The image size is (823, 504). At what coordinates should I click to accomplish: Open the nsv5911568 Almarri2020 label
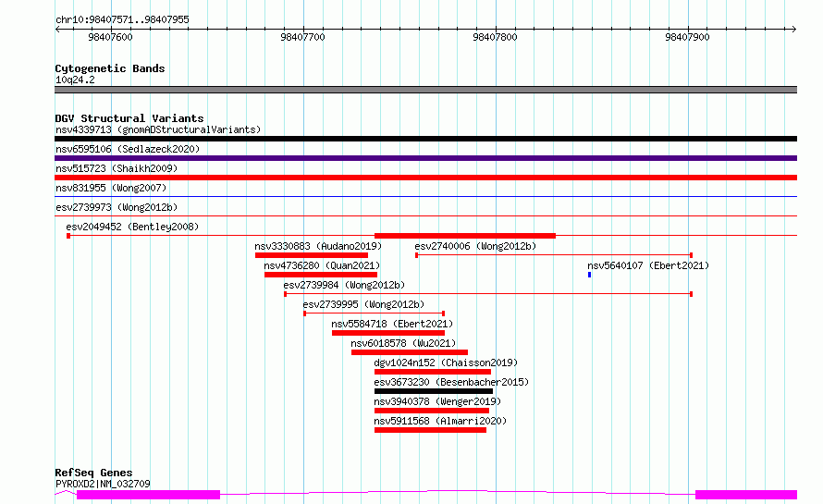click(x=440, y=421)
